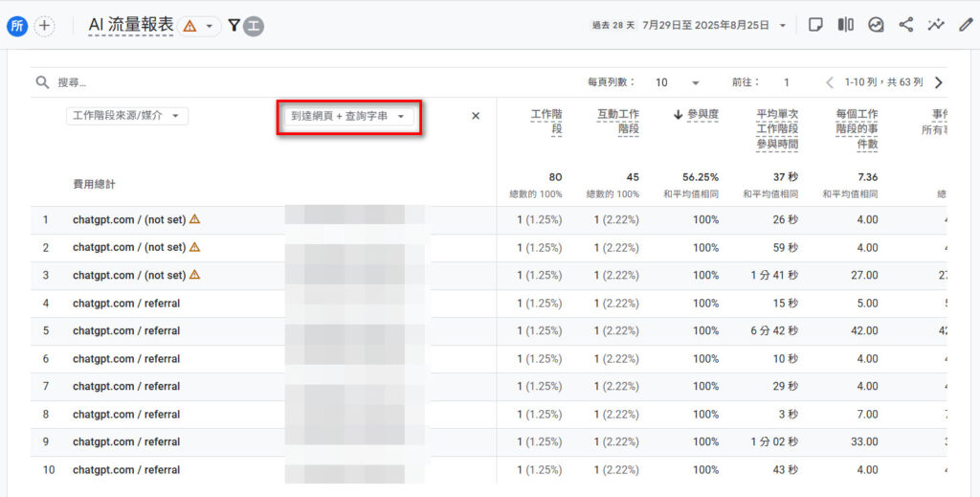Screen dimensions: 980x497
Task: Click the plus icon to add comparison
Action: [x=45, y=26]
